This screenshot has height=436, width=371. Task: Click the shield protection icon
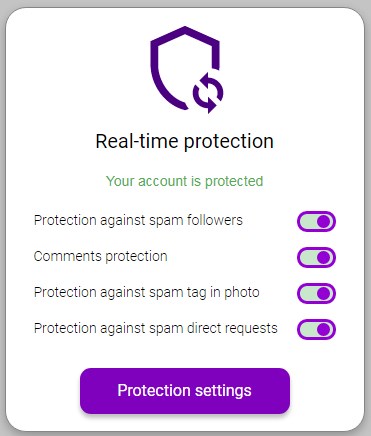click(186, 69)
